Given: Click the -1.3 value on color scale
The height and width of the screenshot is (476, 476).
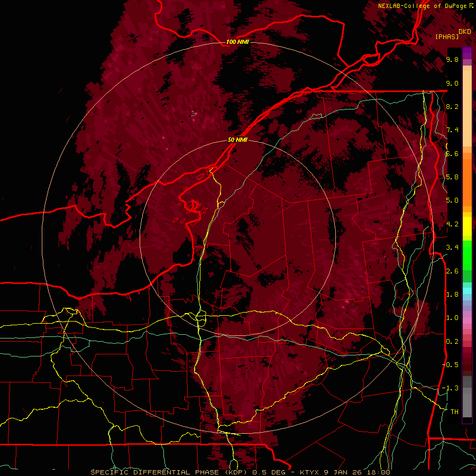Looking at the screenshot, I should coord(451,388).
